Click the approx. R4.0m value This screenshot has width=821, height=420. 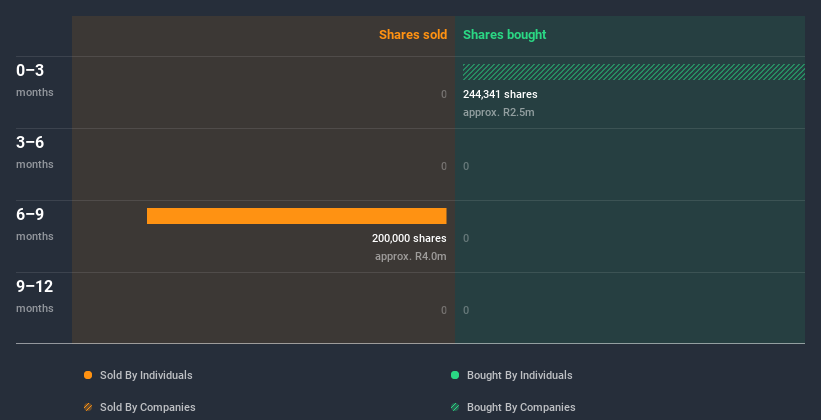click(x=410, y=257)
